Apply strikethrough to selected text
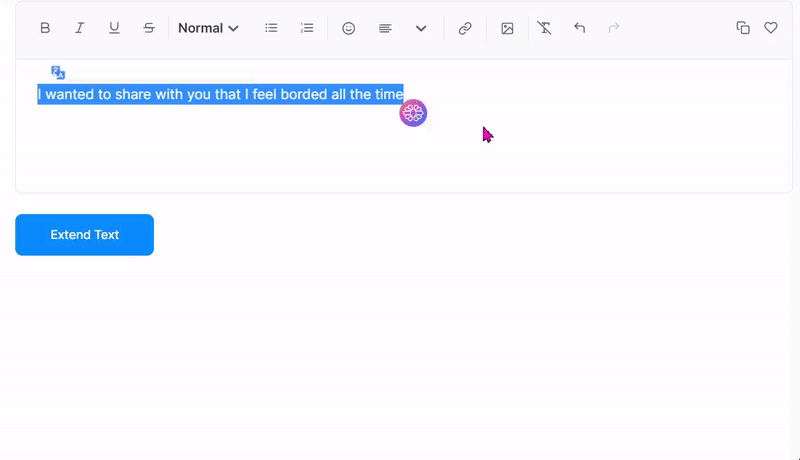 point(149,28)
